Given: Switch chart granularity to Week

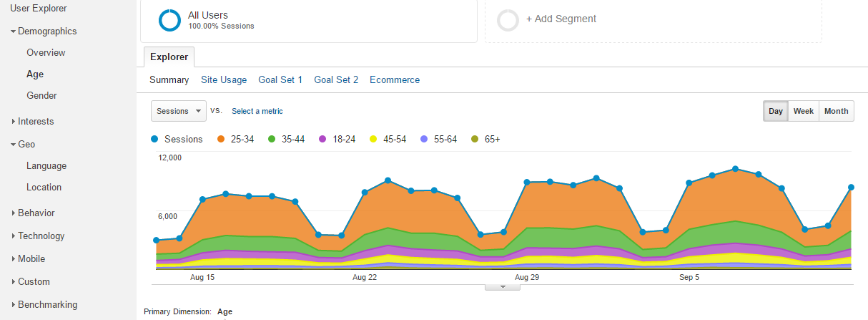Looking at the screenshot, I should click(803, 111).
